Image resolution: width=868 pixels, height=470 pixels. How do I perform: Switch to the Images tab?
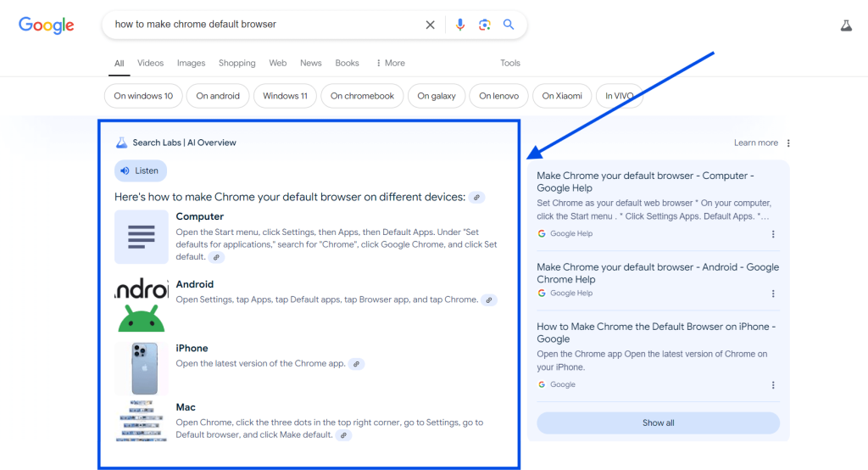point(191,63)
